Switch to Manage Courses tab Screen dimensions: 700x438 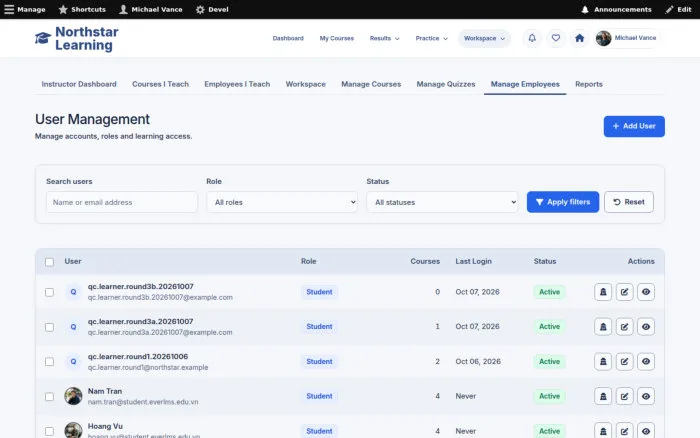(x=371, y=84)
